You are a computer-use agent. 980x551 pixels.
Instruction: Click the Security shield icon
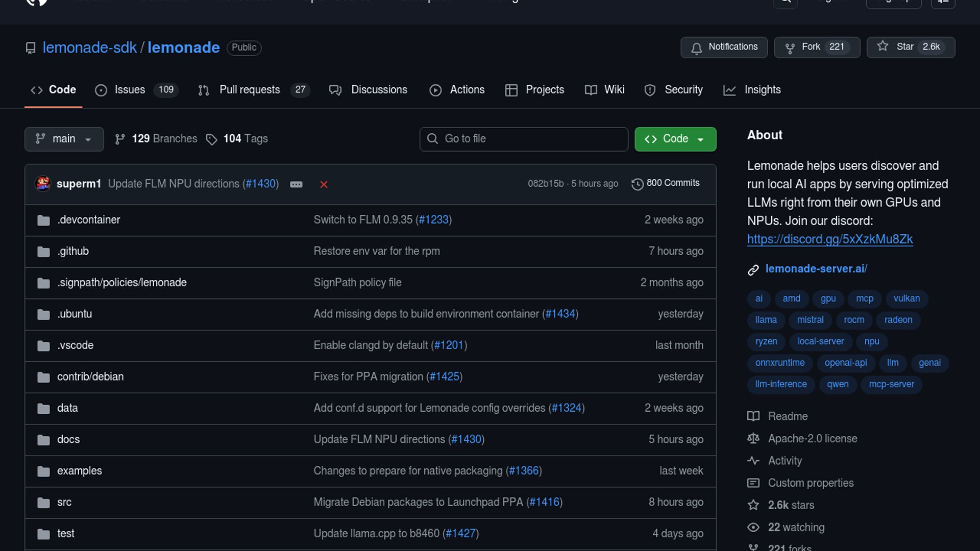tap(650, 90)
